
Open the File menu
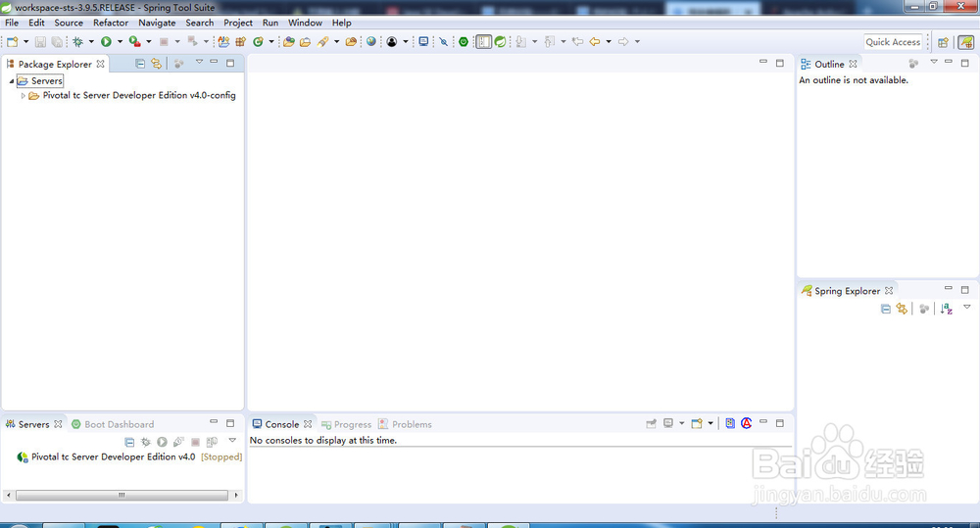click(x=12, y=23)
